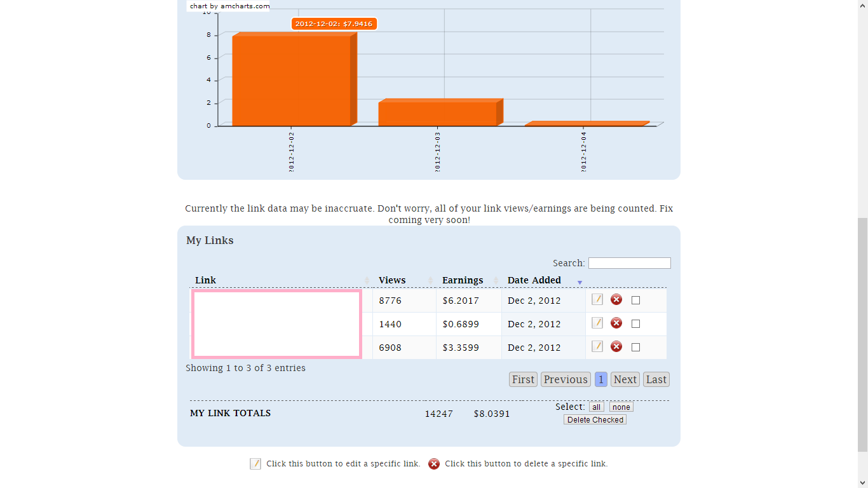The height and width of the screenshot is (488, 868).
Task: Click the $3.3599 earnings cell
Action: [469, 348]
